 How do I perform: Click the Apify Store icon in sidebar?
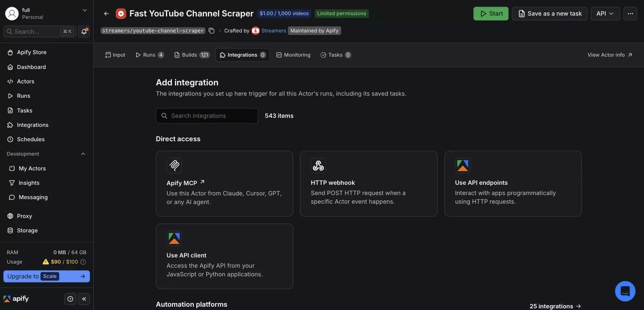click(x=10, y=53)
